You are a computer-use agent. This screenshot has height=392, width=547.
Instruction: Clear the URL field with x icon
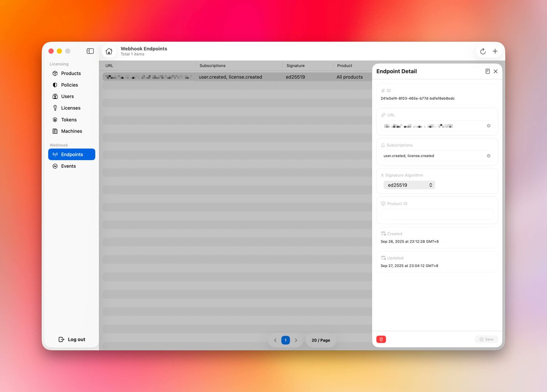click(489, 126)
